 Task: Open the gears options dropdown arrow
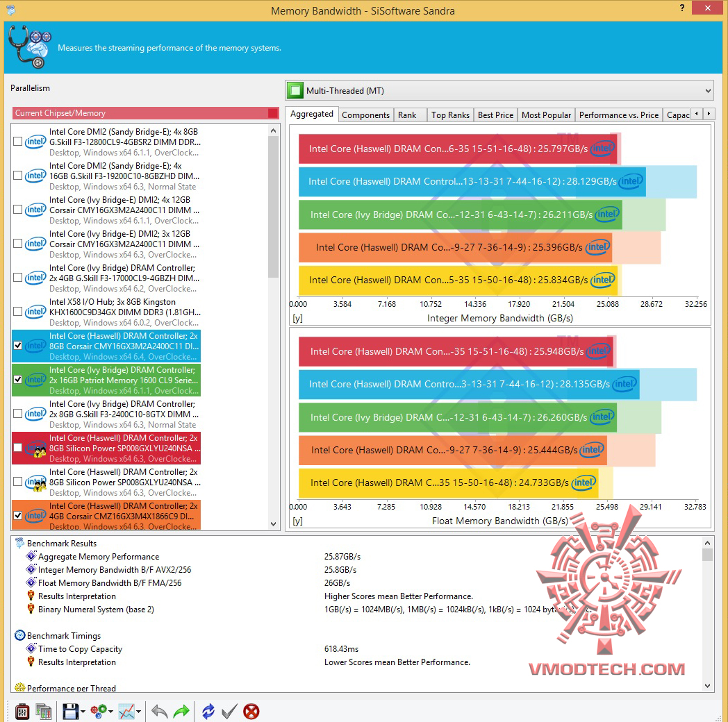pos(111,712)
